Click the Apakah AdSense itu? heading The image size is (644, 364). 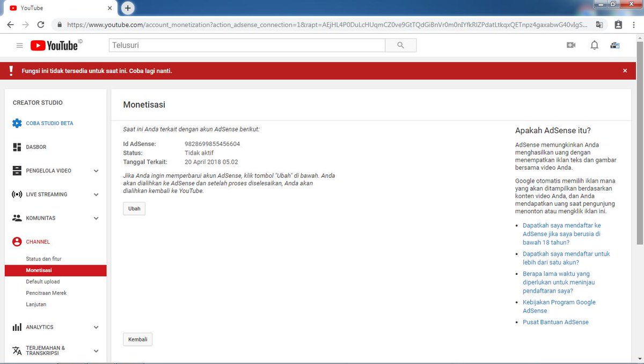tap(553, 130)
